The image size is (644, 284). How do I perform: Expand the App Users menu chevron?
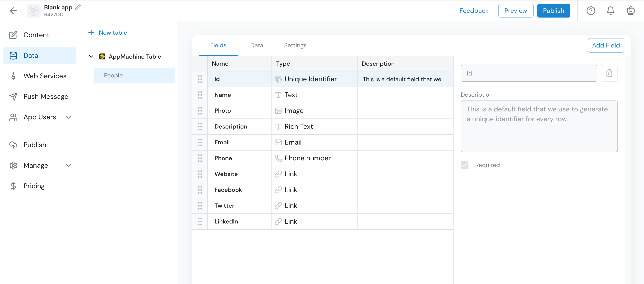69,117
